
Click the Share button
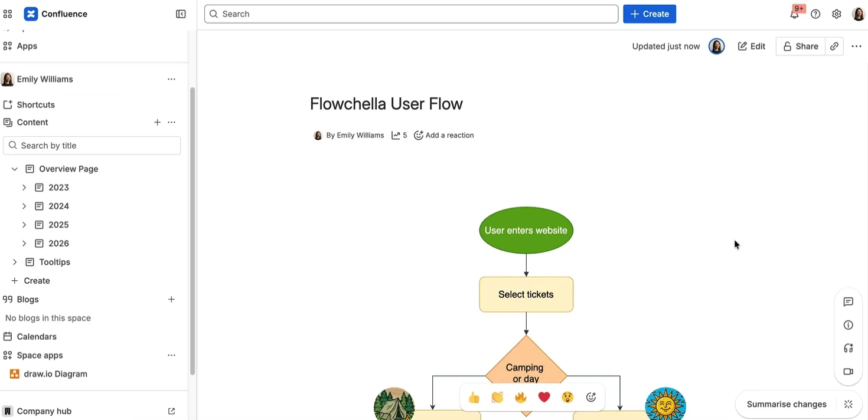(801, 47)
